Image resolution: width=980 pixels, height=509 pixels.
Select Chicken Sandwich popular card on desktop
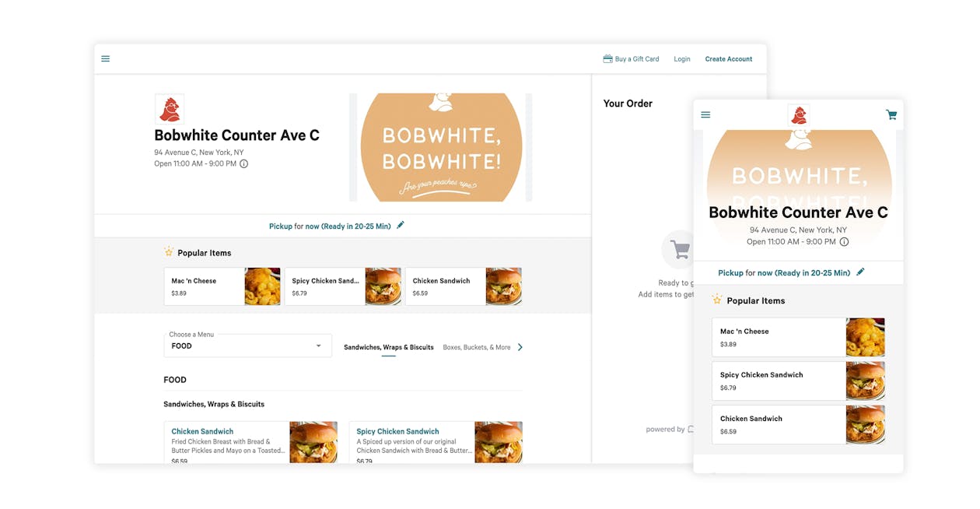click(x=464, y=286)
